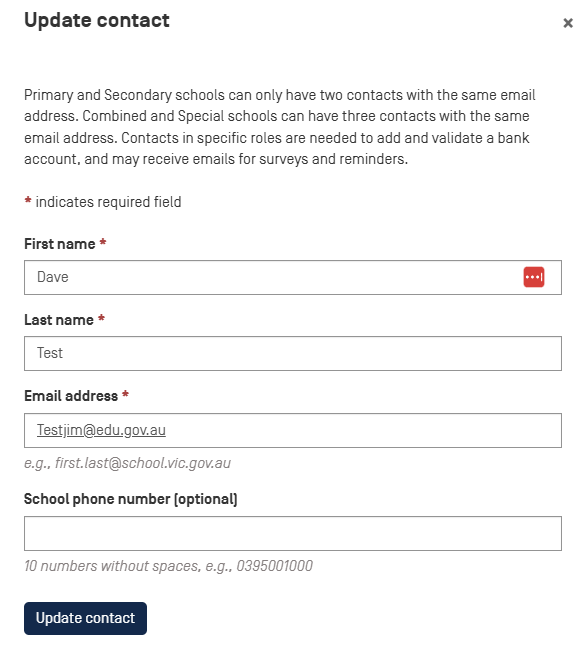Image resolution: width=584 pixels, height=655 pixels.
Task: Select the red asterisk beside Email address
Action: point(125,394)
